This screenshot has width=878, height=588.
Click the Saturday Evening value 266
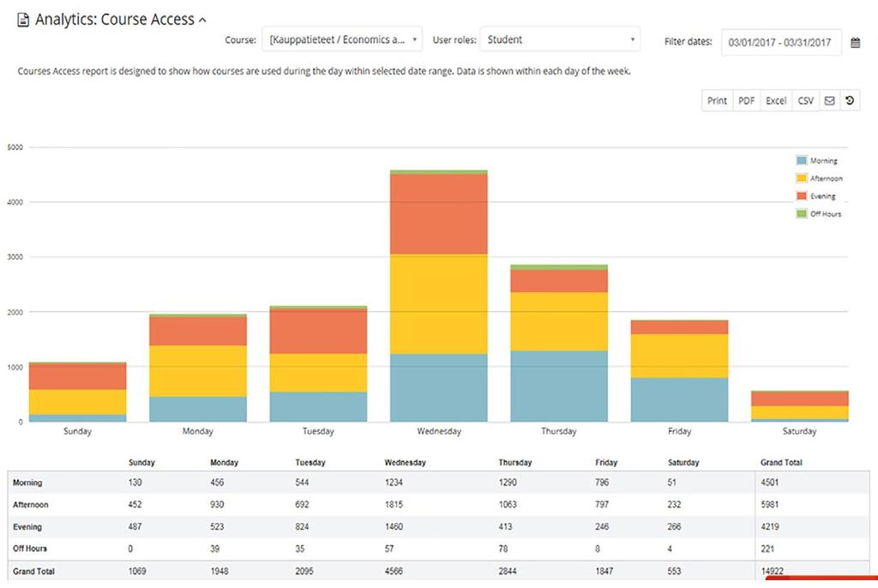674,527
